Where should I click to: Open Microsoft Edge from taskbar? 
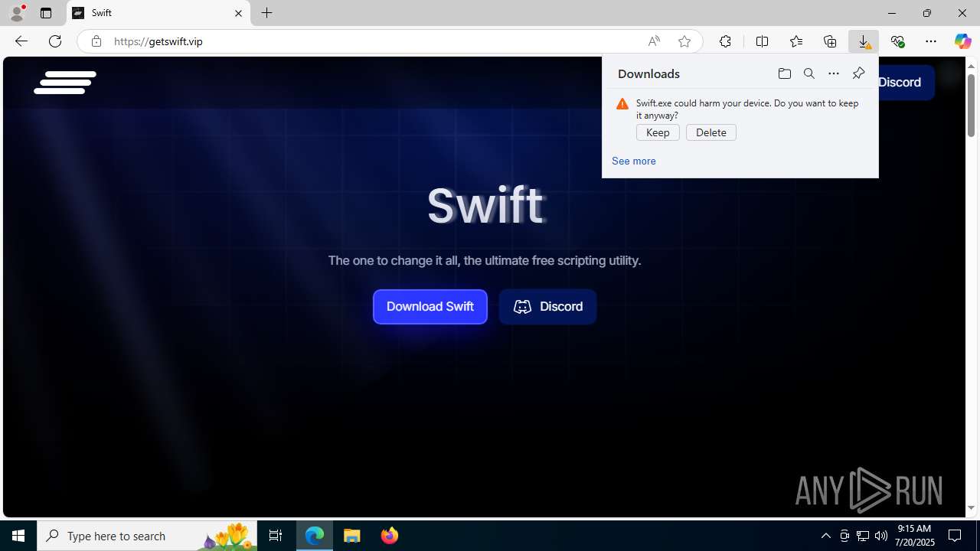315,536
